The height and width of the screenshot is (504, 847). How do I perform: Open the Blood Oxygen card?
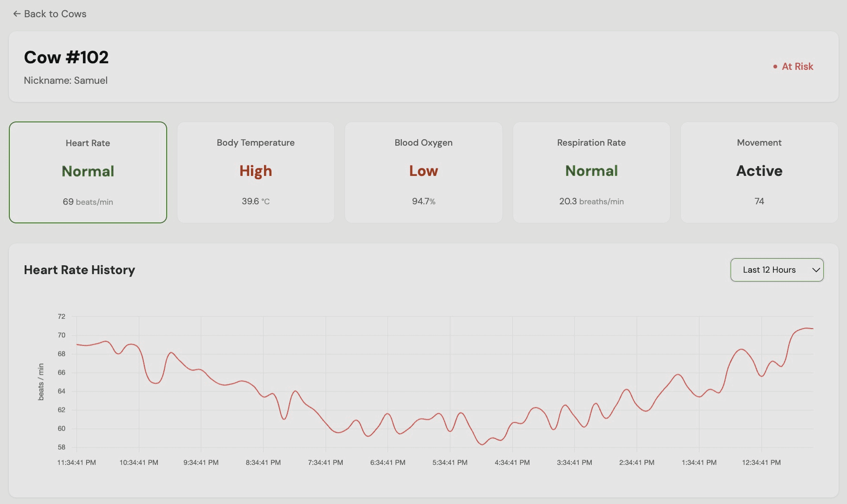[424, 172]
